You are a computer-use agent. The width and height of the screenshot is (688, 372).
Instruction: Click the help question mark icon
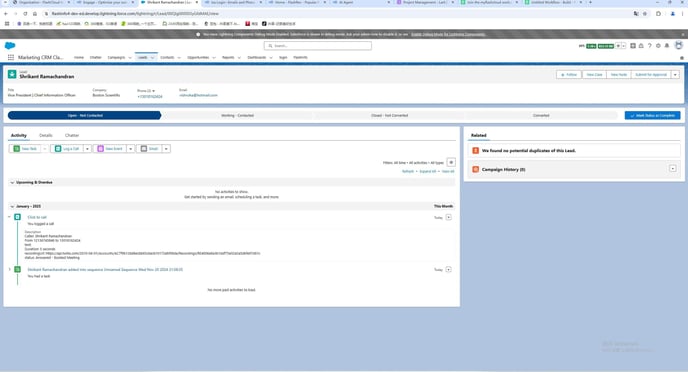click(x=649, y=46)
